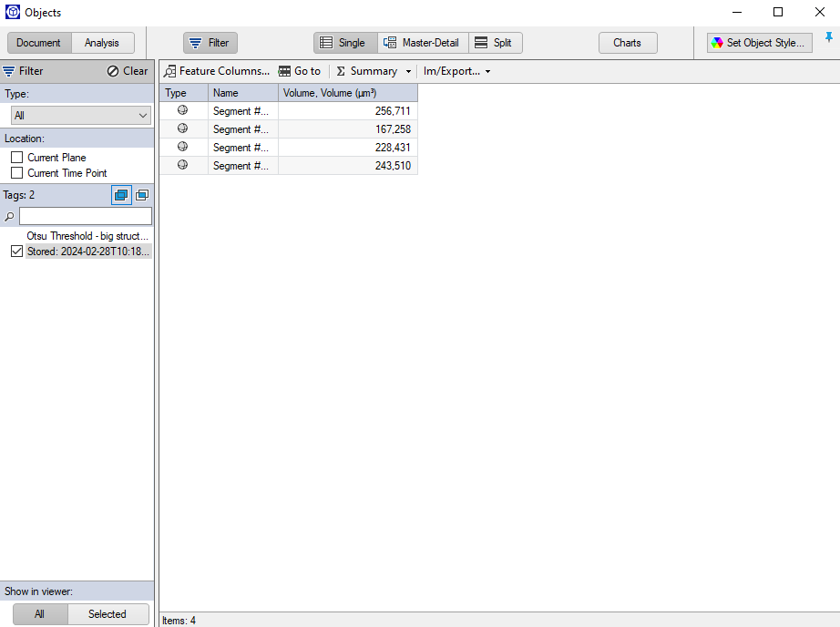
Task: Click the Selected button under Show in viewer
Action: click(x=108, y=613)
